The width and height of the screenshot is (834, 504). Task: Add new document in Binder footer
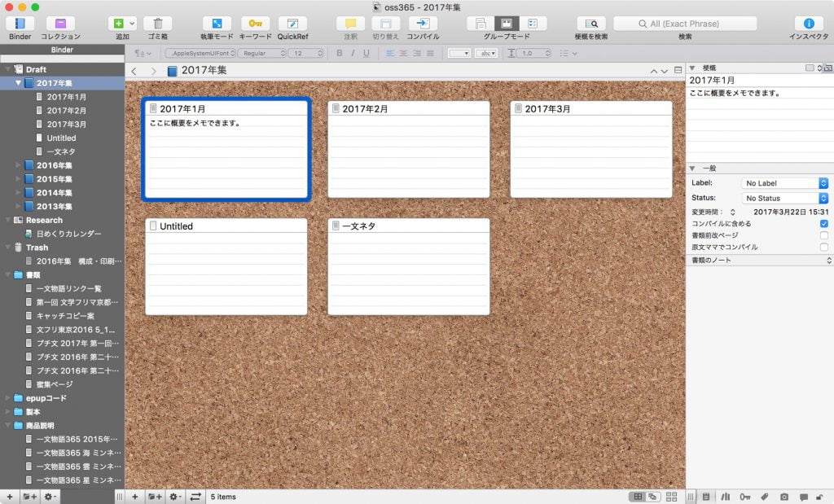tap(10, 497)
